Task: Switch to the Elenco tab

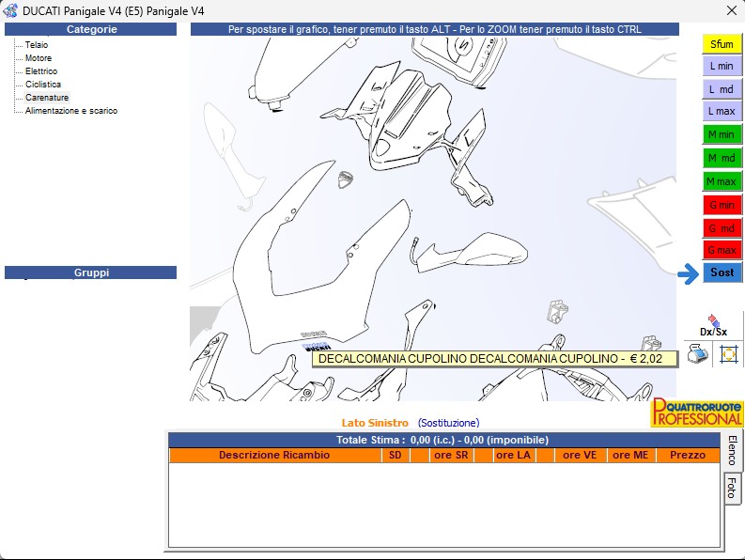Action: (732, 450)
